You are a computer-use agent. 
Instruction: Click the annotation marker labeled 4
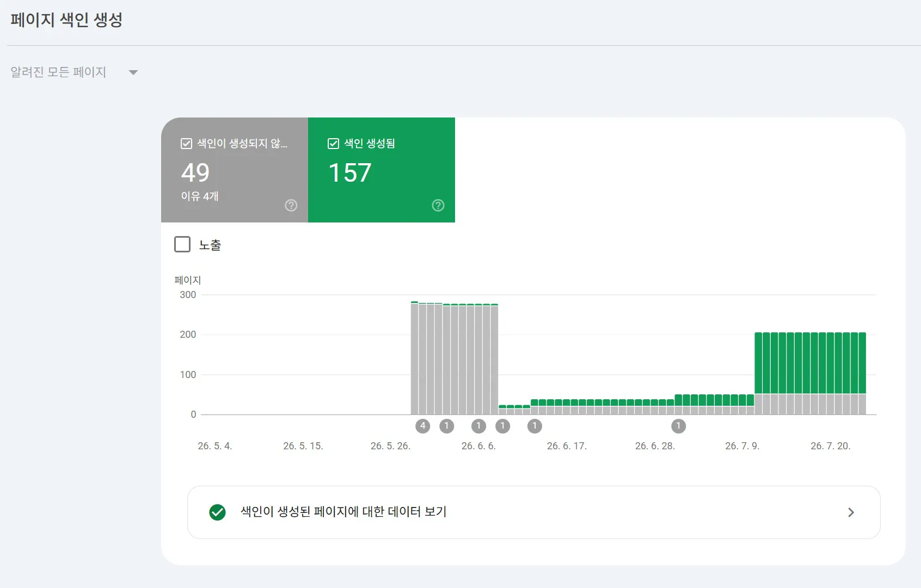(x=423, y=426)
